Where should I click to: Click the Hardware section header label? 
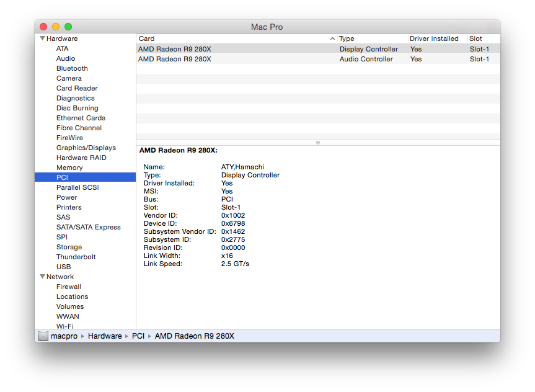[62, 38]
